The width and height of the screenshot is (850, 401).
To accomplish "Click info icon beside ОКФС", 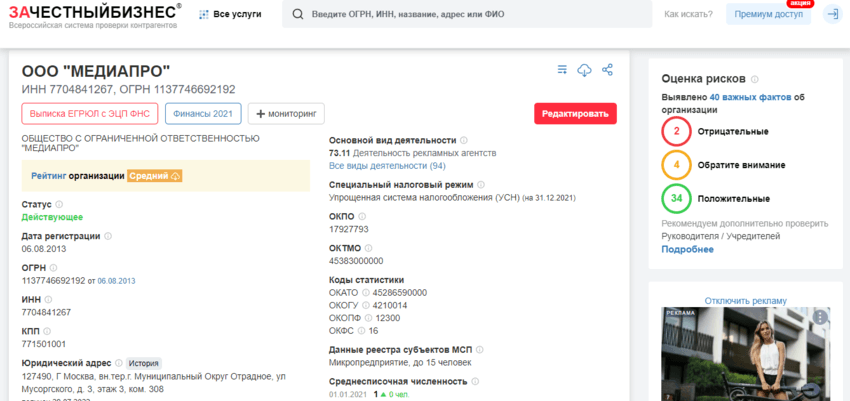I will (x=361, y=331).
